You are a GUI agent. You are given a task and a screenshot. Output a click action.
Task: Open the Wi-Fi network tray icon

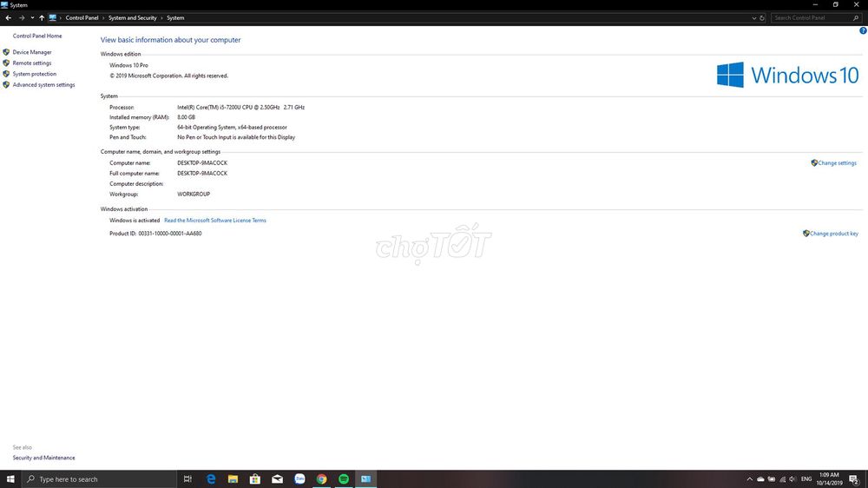pyautogui.click(x=782, y=479)
